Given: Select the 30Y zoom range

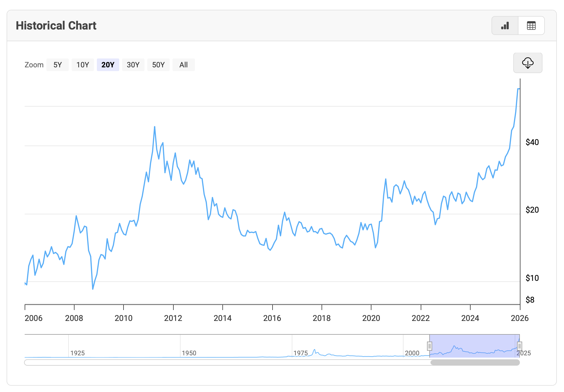Looking at the screenshot, I should tap(133, 65).
